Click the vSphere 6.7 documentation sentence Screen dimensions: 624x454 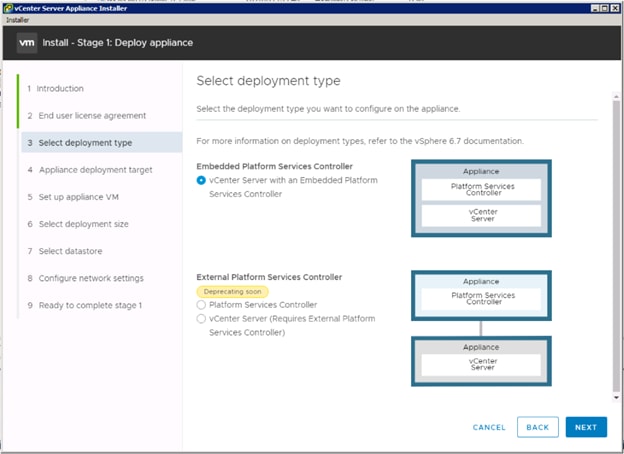click(x=360, y=141)
